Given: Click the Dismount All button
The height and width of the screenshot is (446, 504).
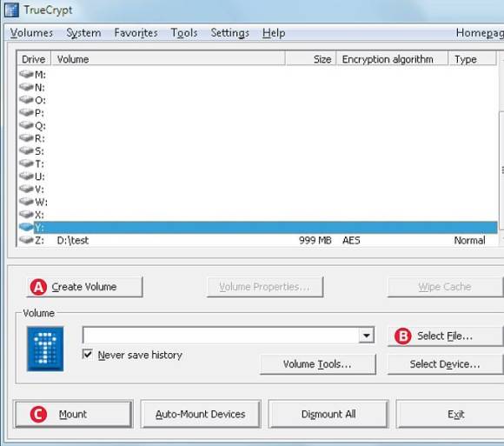Looking at the screenshot, I should (328, 414).
